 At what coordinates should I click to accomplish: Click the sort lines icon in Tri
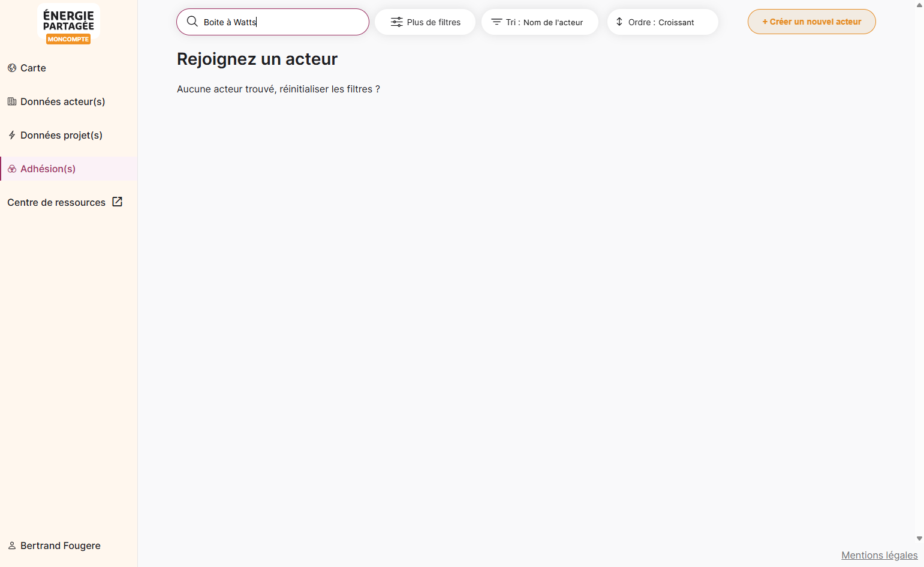coord(496,22)
